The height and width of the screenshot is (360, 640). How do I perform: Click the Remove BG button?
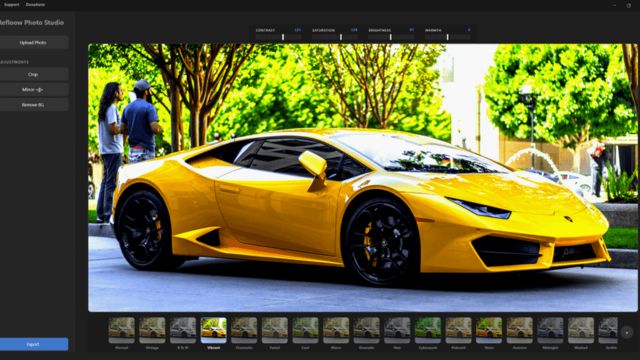(x=33, y=104)
